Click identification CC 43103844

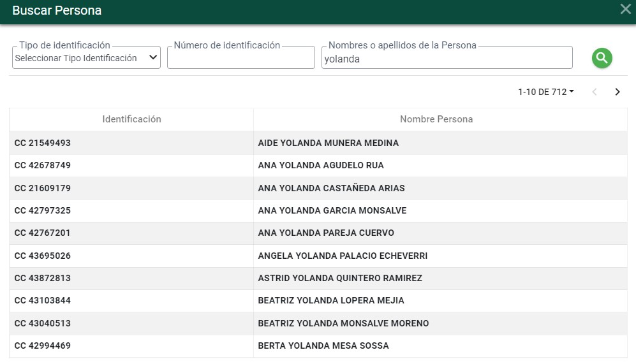(43, 300)
